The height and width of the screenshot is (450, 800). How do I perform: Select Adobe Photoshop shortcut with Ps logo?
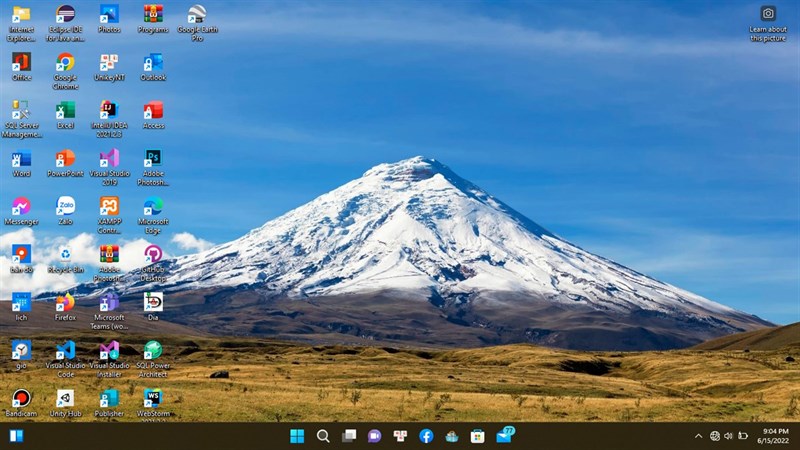pos(153,167)
